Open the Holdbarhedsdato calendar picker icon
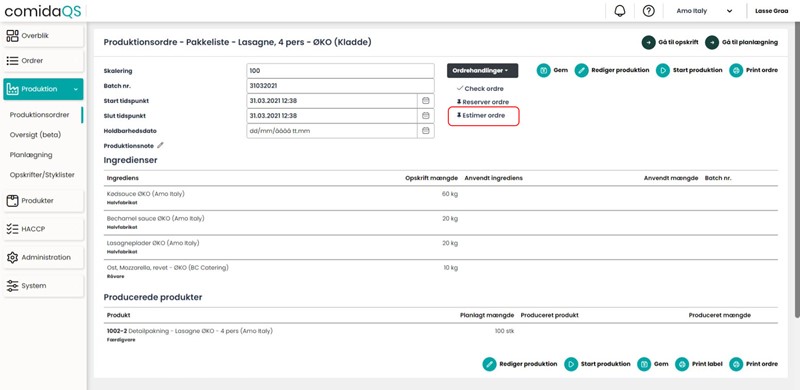This screenshot has width=800, height=390. (x=426, y=131)
